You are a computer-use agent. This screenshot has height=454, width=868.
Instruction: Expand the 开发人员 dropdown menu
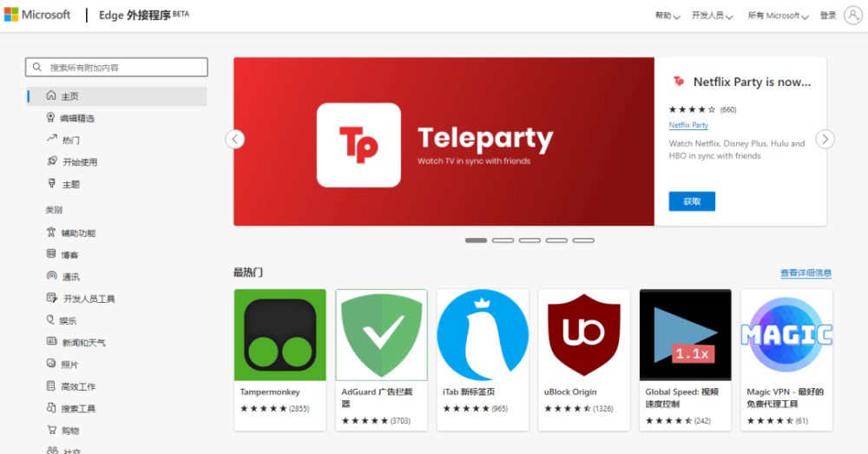712,16
